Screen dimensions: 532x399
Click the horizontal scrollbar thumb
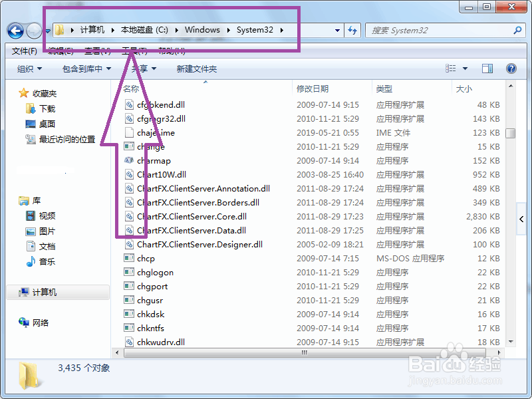pos(305,353)
